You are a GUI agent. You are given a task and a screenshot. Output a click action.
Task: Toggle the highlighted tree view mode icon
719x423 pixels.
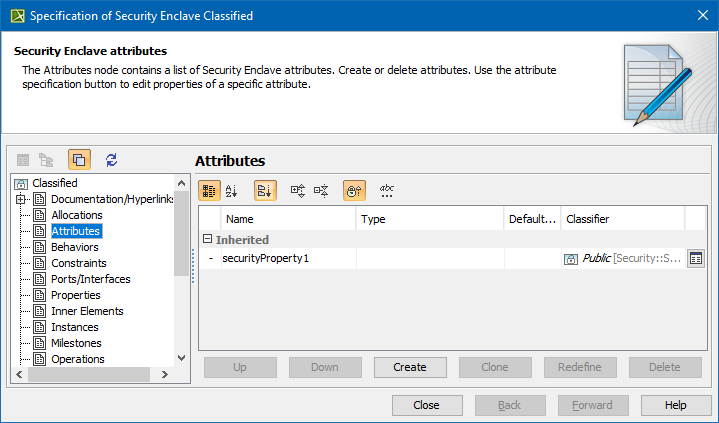pyautogui.click(x=79, y=160)
